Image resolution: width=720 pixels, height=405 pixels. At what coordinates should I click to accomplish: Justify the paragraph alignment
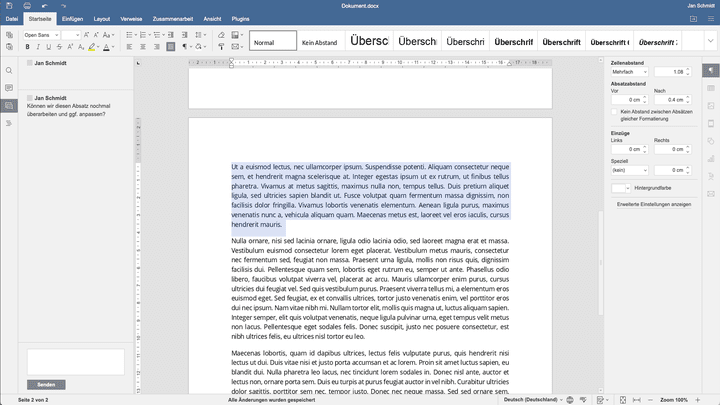[x=170, y=47]
